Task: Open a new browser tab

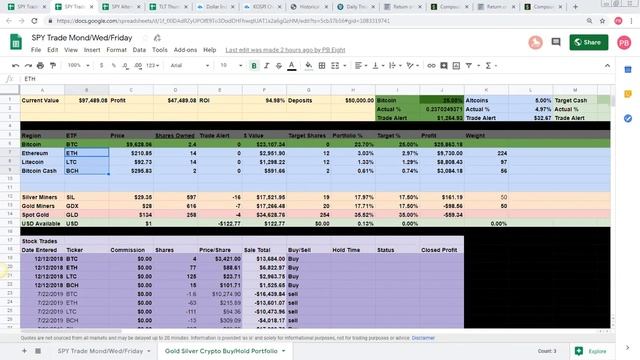Action: (576, 7)
